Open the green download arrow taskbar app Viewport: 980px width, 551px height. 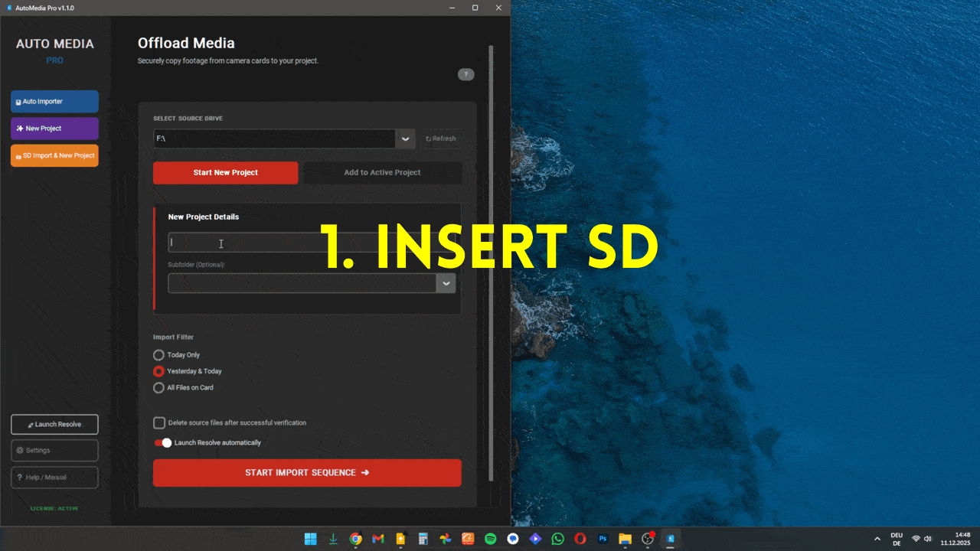(333, 539)
